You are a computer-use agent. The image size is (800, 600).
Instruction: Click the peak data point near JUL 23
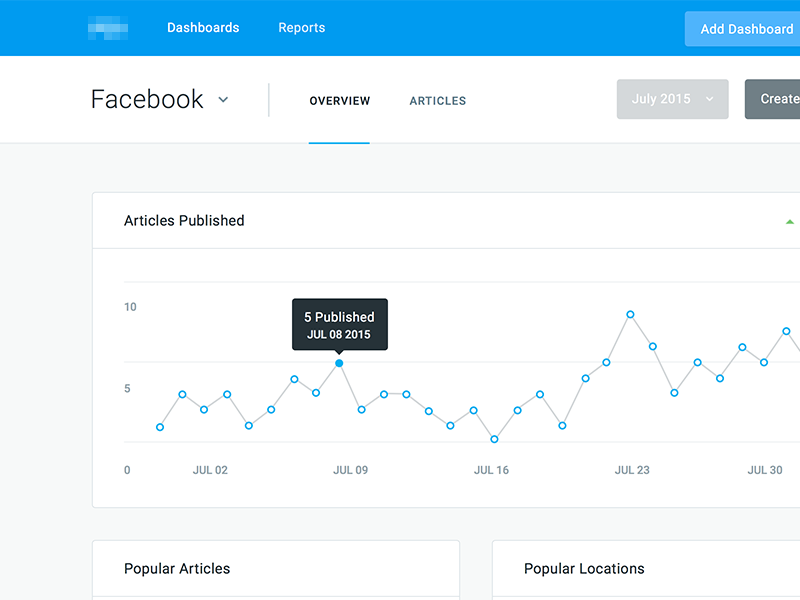(x=631, y=314)
